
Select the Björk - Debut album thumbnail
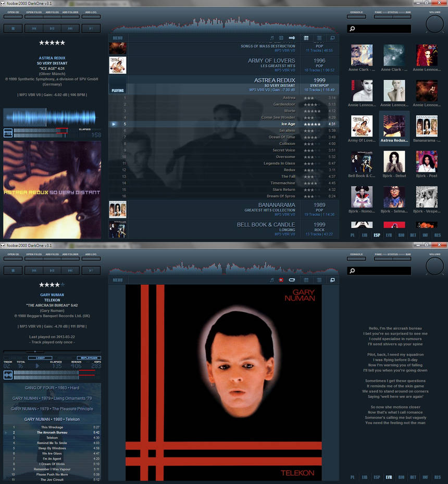[394, 162]
